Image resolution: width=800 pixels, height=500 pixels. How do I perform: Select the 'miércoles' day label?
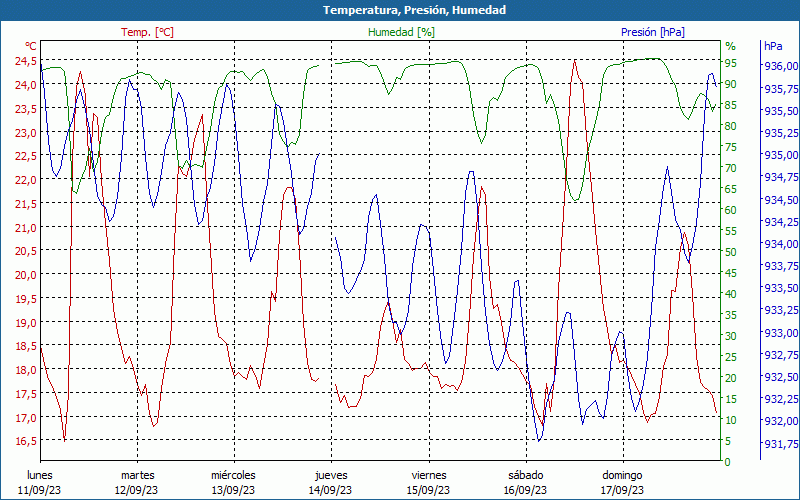[234, 475]
